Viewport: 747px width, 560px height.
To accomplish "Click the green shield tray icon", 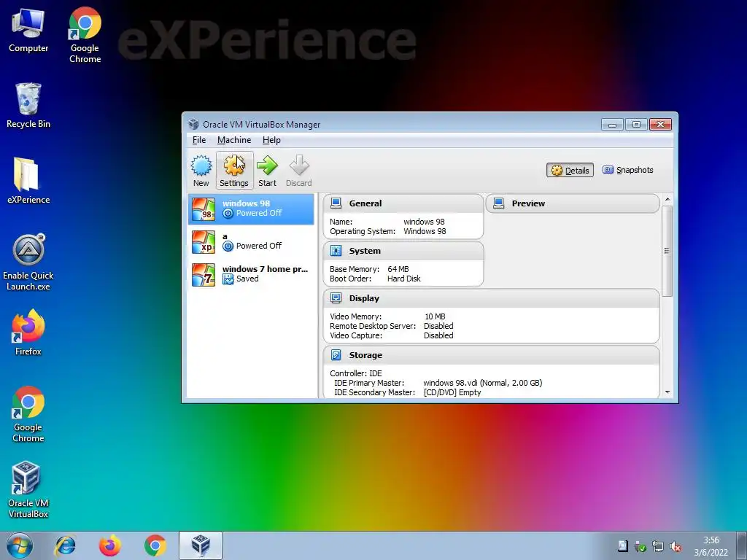I will [640, 547].
